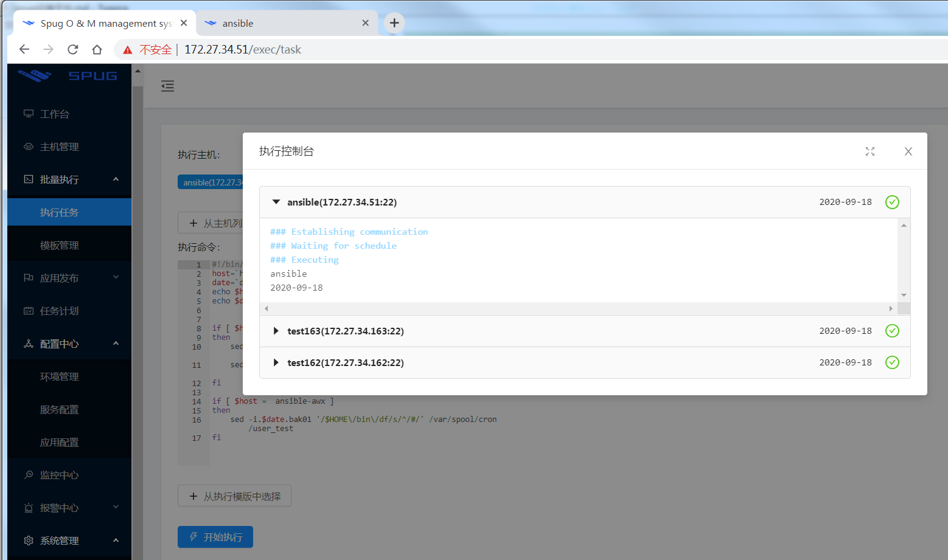Open 模板管理 template management
This screenshot has width=948, height=560.
(x=69, y=245)
